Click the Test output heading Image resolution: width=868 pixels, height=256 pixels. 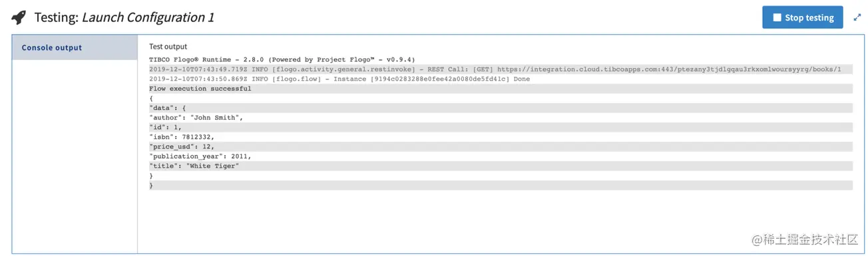coord(168,47)
